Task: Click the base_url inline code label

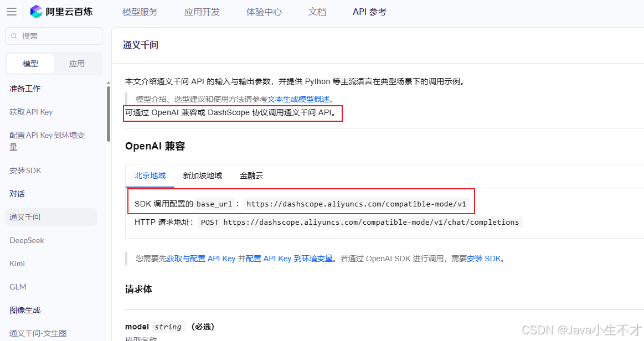Action: (214, 204)
